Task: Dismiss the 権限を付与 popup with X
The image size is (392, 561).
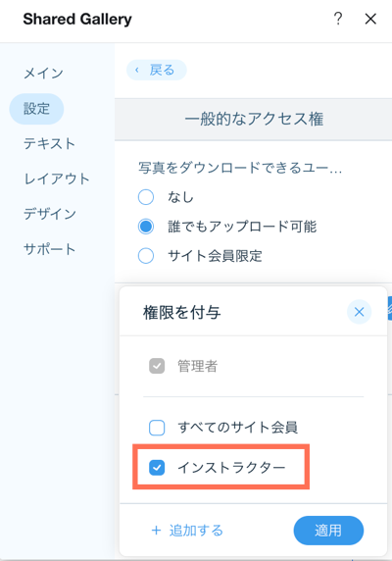Action: [x=359, y=312]
